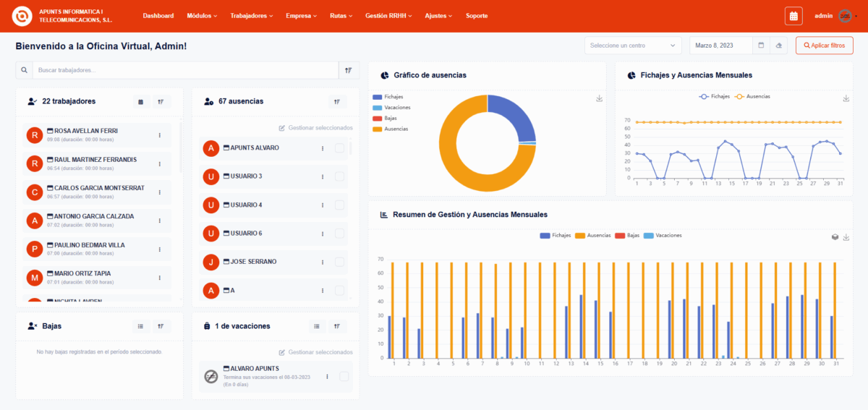Open the three-dot menu for ROSA AVELLAN FERRI
868x410 pixels.
(x=160, y=135)
